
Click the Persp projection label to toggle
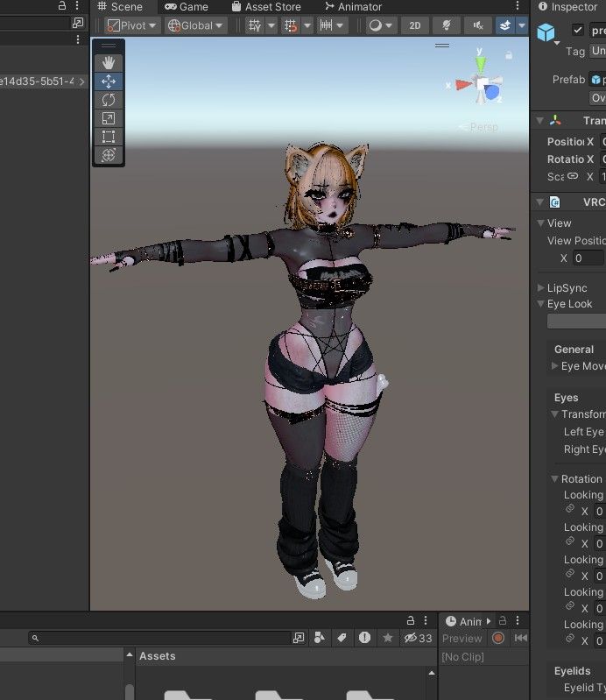point(483,127)
